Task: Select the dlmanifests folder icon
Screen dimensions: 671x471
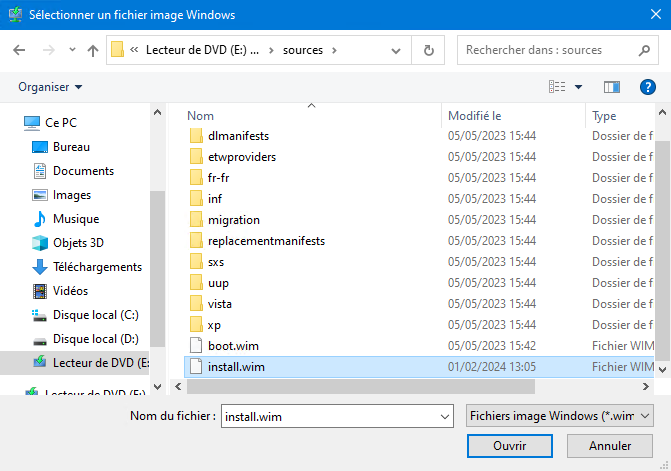Action: (x=196, y=136)
